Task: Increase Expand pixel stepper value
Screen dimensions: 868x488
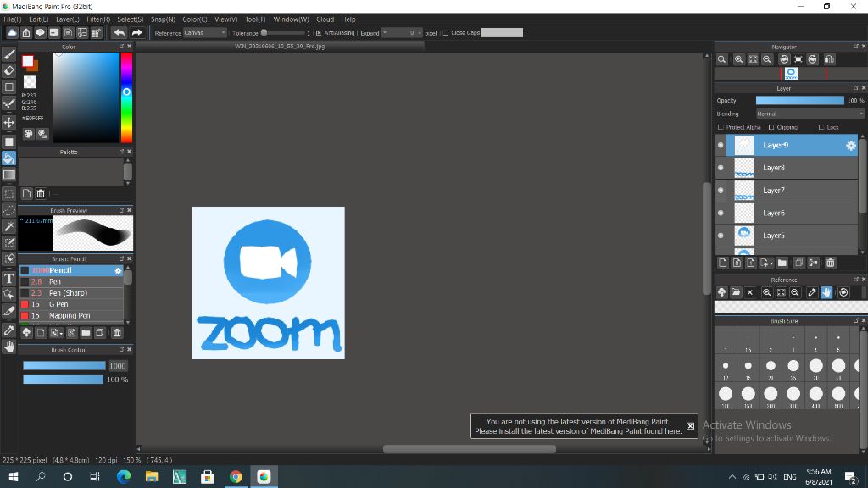Action: point(420,33)
